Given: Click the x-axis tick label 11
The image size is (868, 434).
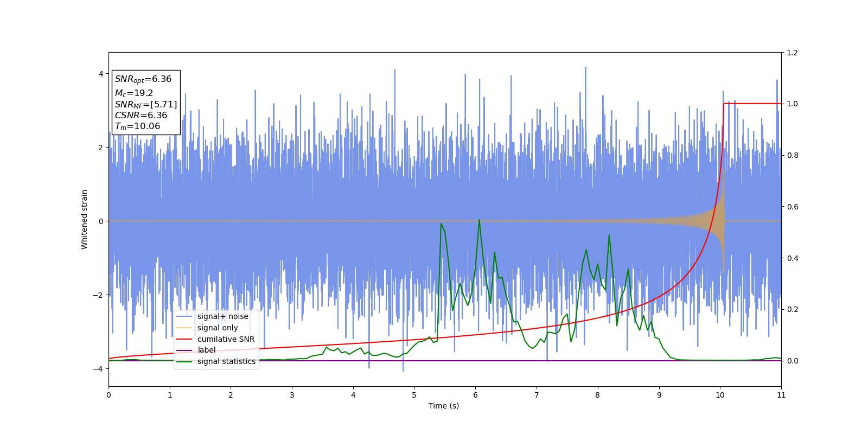Looking at the screenshot, I should 781,395.
